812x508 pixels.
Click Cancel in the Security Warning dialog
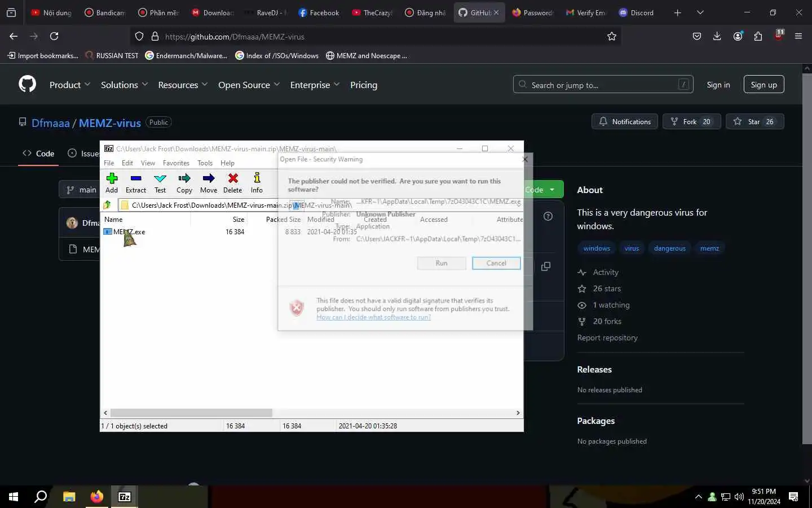[496, 263]
